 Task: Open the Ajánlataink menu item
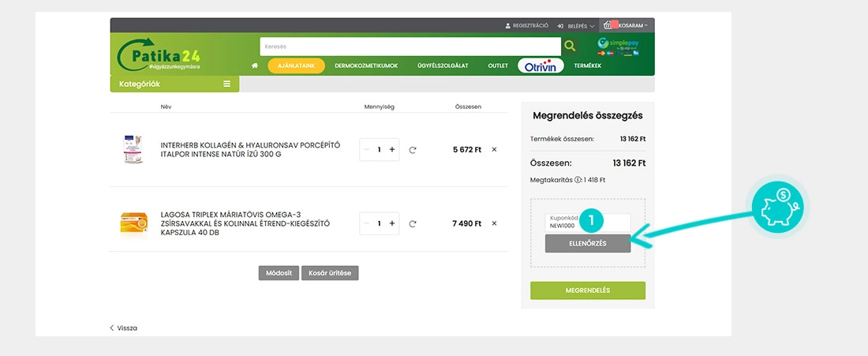[296, 66]
